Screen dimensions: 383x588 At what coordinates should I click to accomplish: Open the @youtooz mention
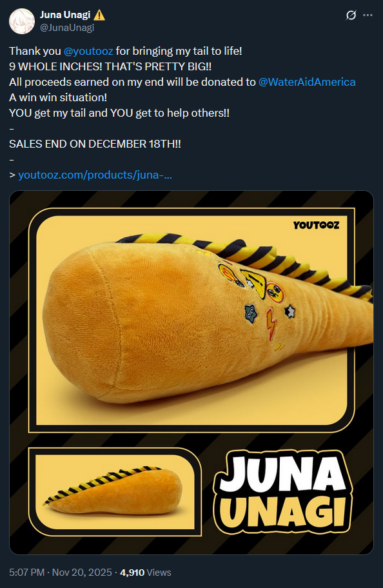pos(88,51)
